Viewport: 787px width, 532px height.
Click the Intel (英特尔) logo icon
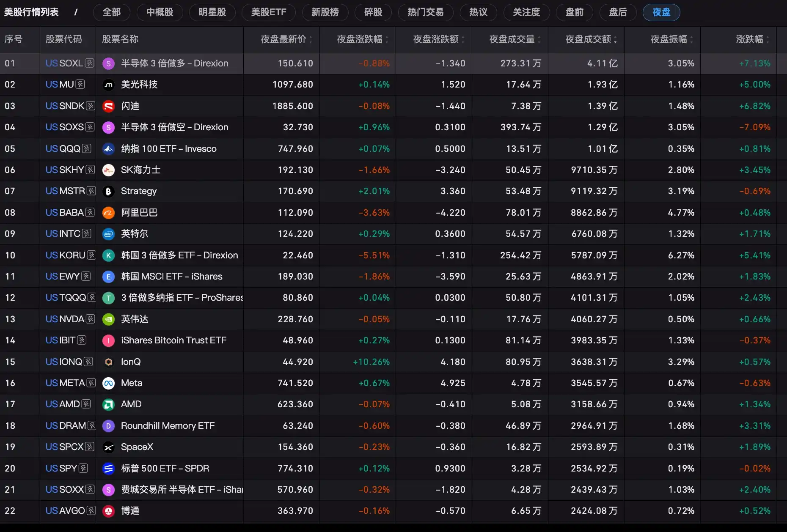pos(109,234)
